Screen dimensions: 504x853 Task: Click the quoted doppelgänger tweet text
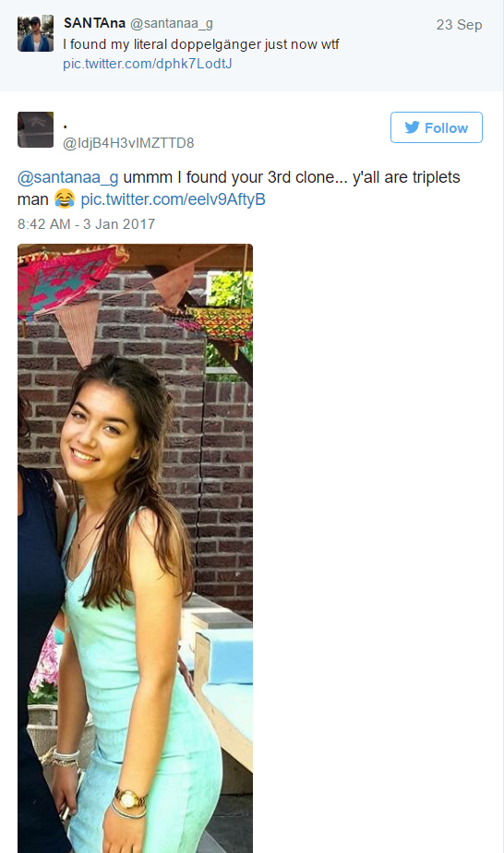pos(200,44)
